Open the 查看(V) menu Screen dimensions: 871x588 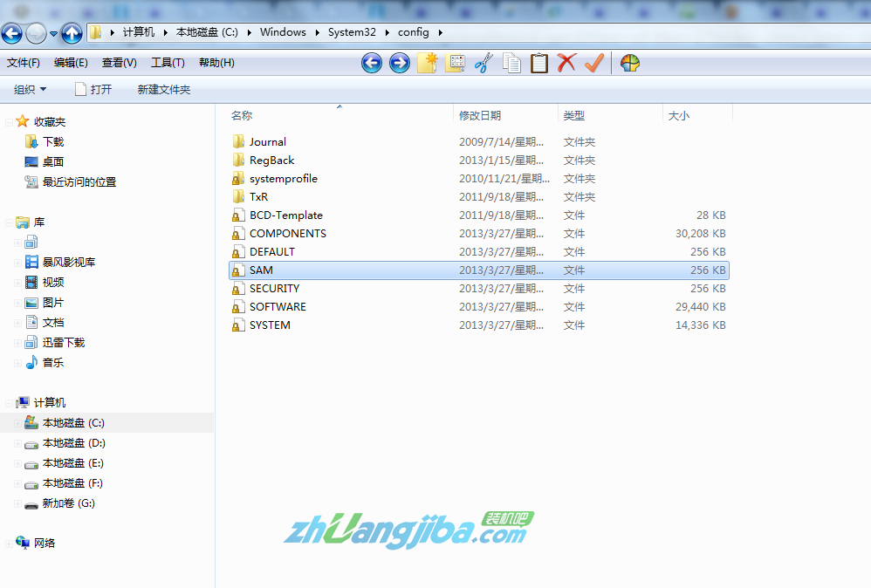(x=119, y=63)
